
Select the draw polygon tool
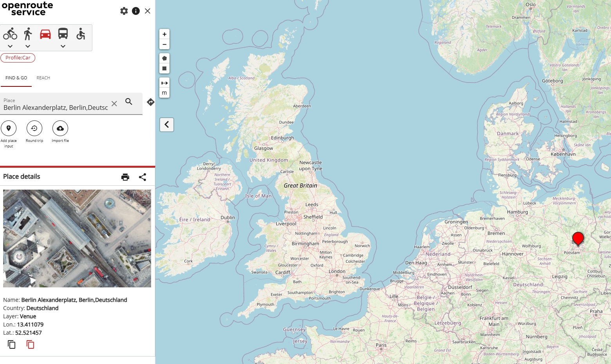pos(164,58)
